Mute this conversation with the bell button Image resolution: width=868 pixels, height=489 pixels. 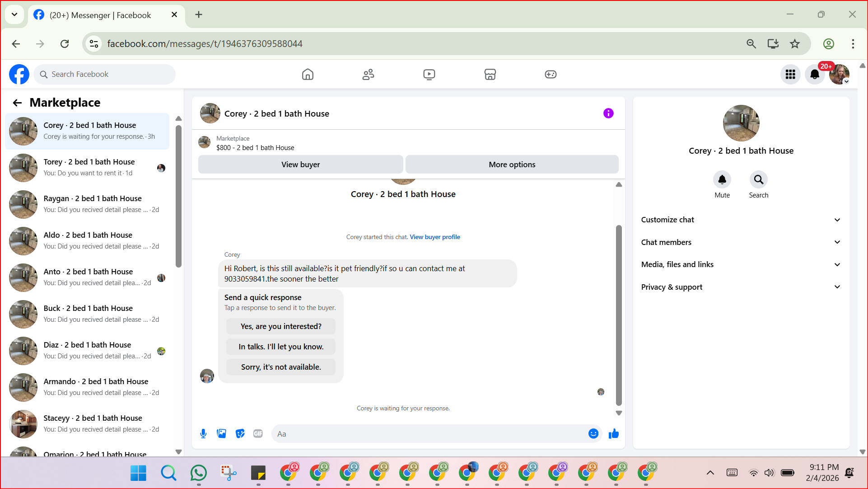[x=722, y=180]
